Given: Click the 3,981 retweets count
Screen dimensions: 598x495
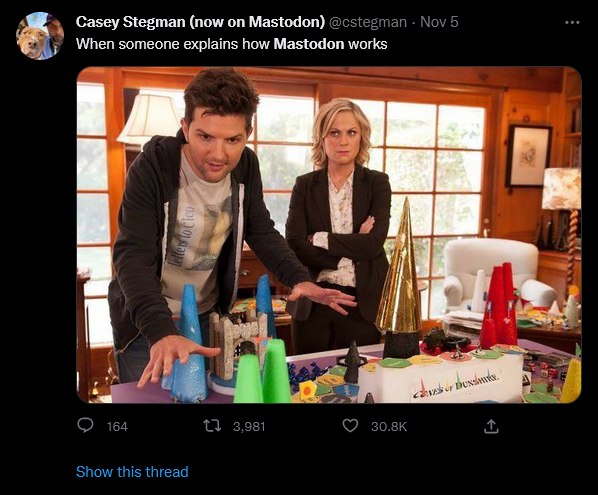Looking at the screenshot, I should coord(249,426).
